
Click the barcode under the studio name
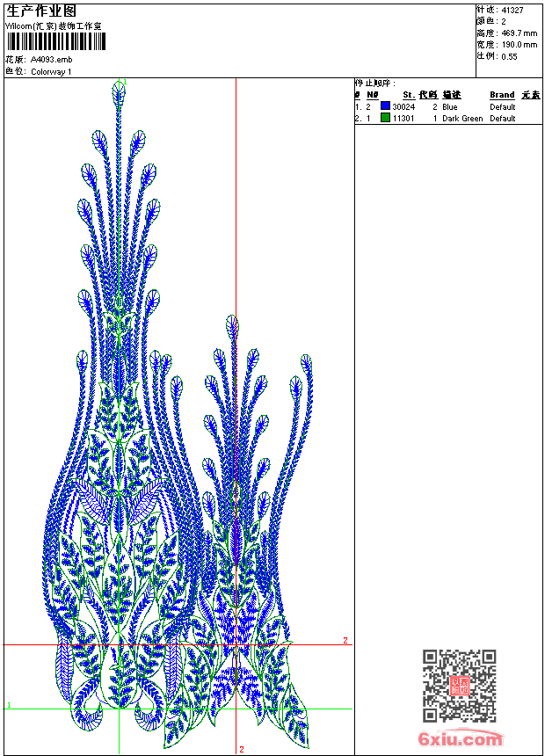pyautogui.click(x=55, y=41)
